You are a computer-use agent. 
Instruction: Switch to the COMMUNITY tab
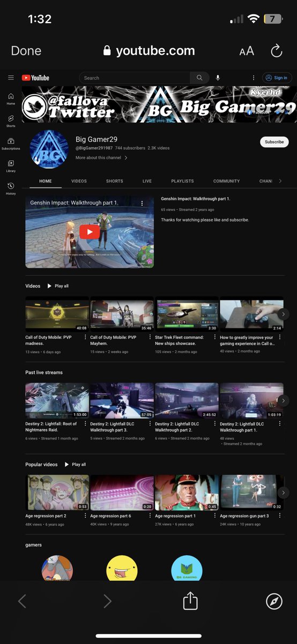tap(226, 181)
